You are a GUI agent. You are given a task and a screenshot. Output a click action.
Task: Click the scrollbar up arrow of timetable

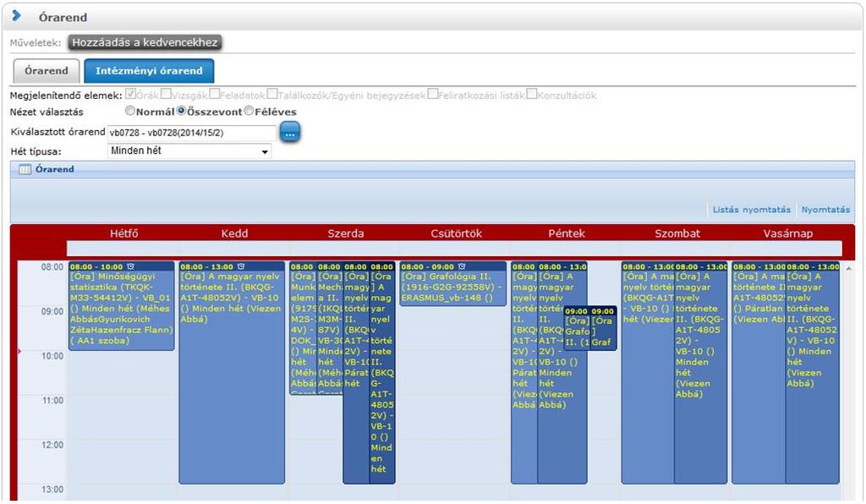pyautogui.click(x=848, y=268)
